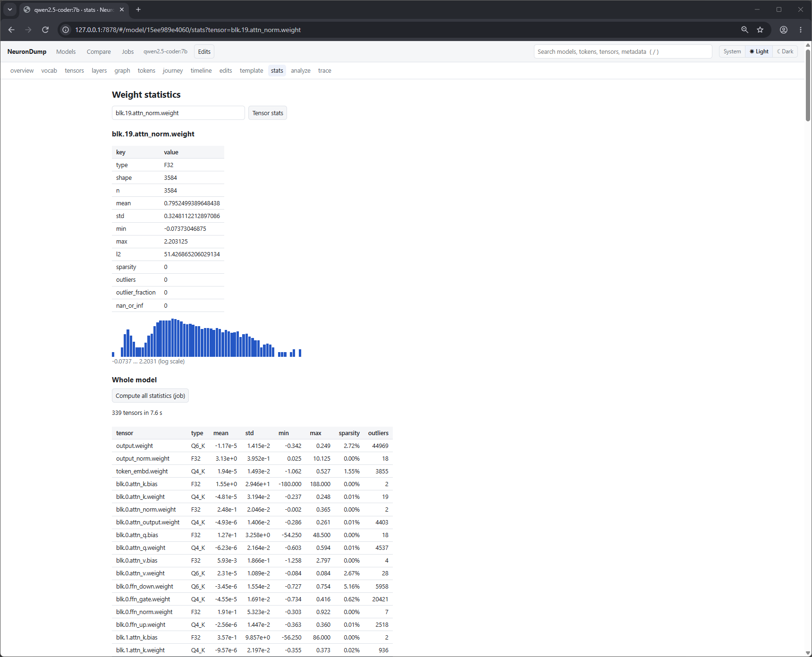Switch theme to Light
812x657 pixels.
click(x=759, y=51)
